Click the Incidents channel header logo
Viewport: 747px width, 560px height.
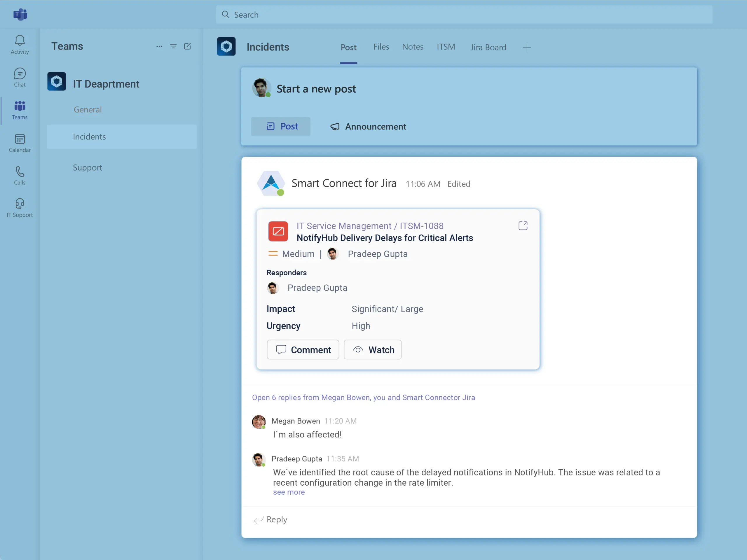226,46
